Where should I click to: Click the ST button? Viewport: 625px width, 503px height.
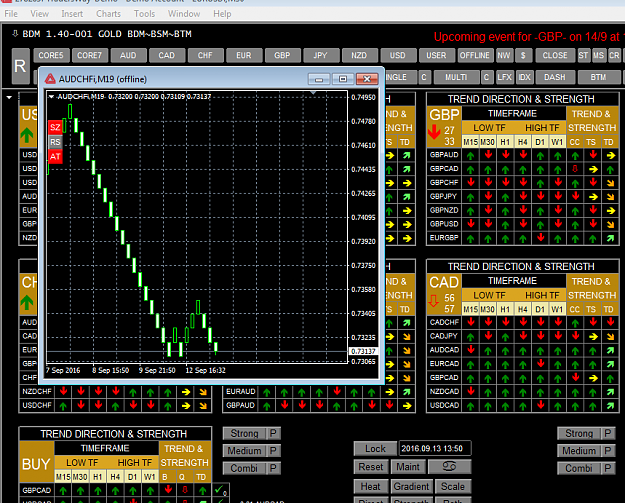pos(584,55)
